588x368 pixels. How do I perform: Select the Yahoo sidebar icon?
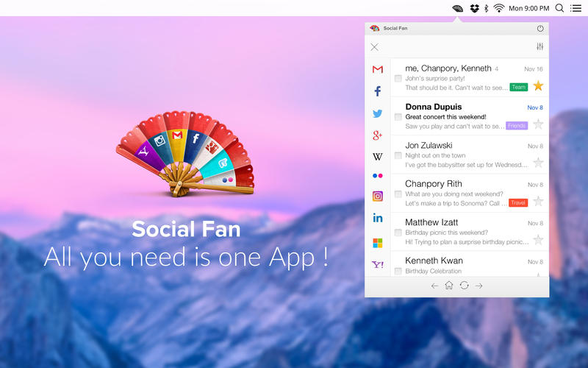378,265
